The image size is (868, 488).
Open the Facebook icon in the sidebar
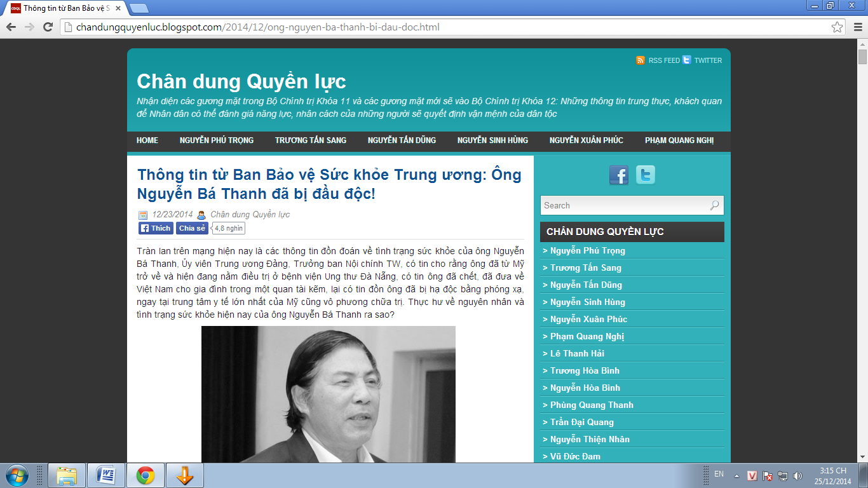(619, 175)
